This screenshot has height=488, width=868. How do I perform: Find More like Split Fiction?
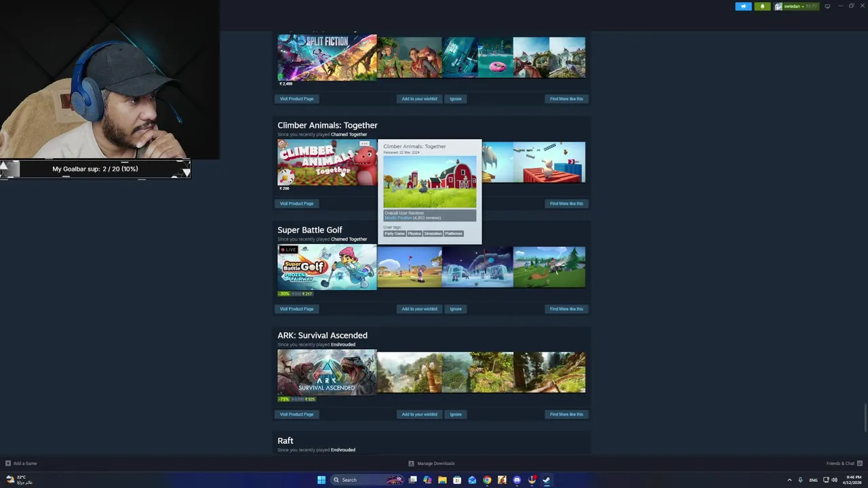coord(566,99)
